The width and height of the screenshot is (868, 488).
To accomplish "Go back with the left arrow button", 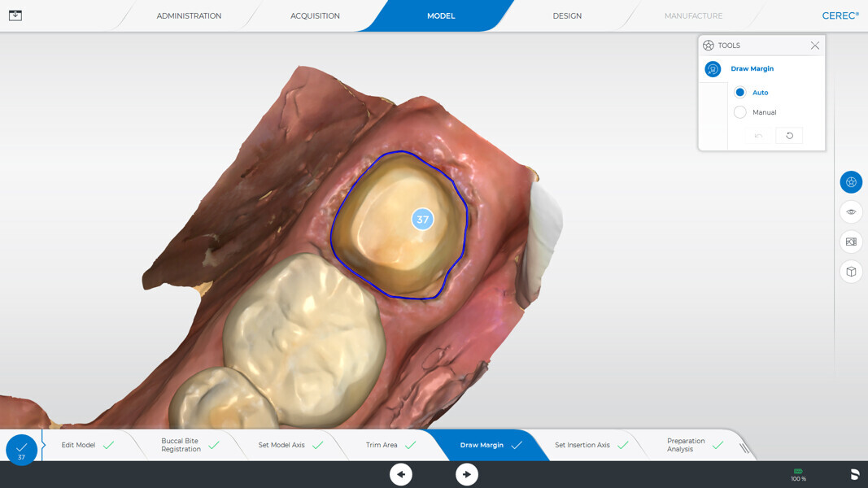I will pos(401,474).
